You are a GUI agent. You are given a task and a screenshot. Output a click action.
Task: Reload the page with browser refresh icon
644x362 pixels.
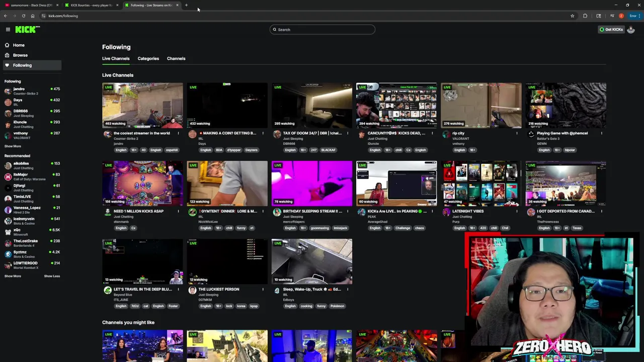tap(24, 16)
